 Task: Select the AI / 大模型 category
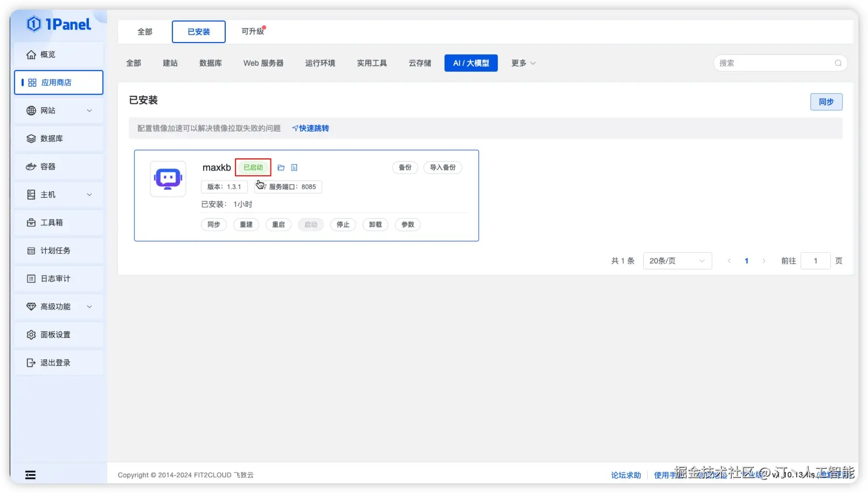(x=471, y=63)
